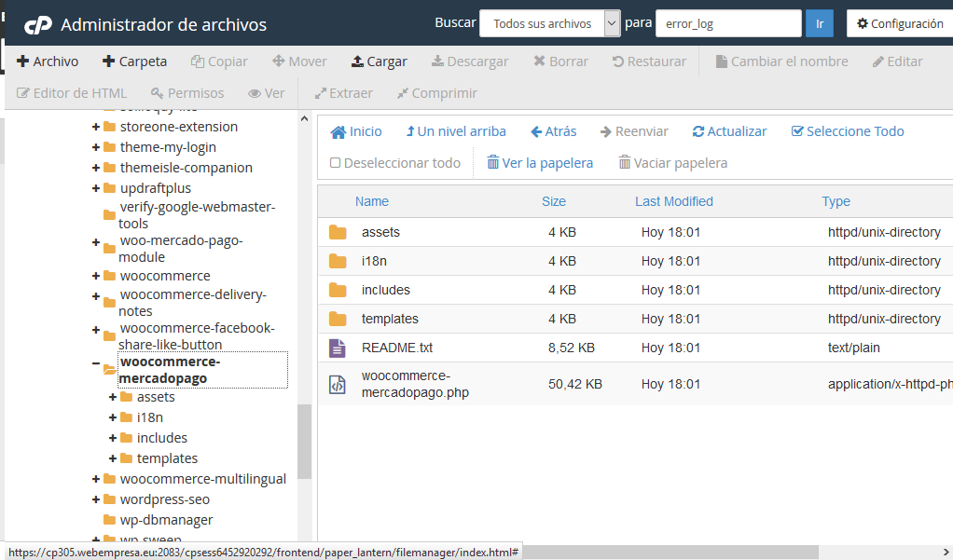Open the templates subfolder in tree

[167, 458]
